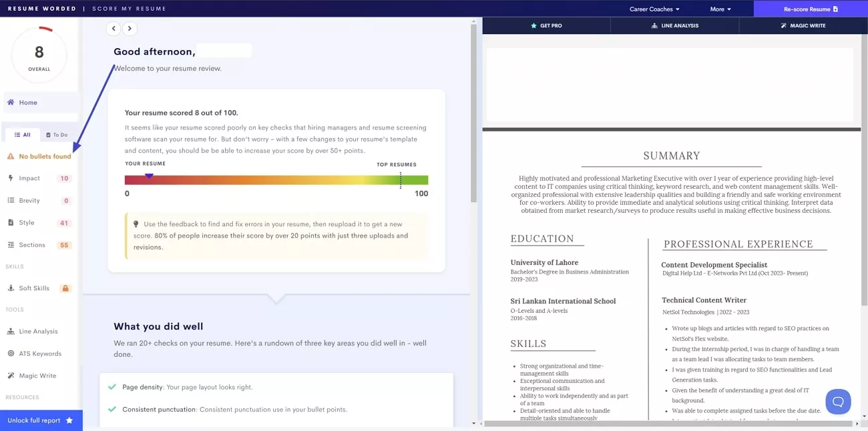Switch to the To Do tab
This screenshot has width=868, height=431.
pyautogui.click(x=57, y=134)
